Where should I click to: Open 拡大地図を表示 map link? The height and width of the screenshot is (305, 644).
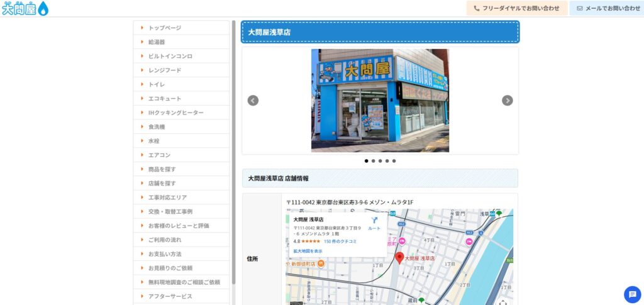point(308,251)
